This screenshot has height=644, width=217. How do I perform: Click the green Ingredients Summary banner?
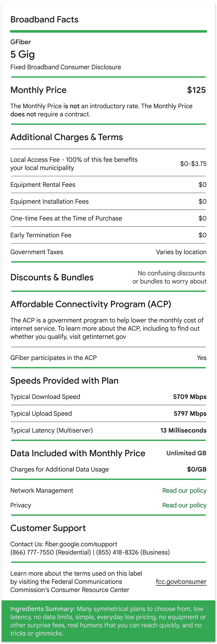[x=108, y=621]
